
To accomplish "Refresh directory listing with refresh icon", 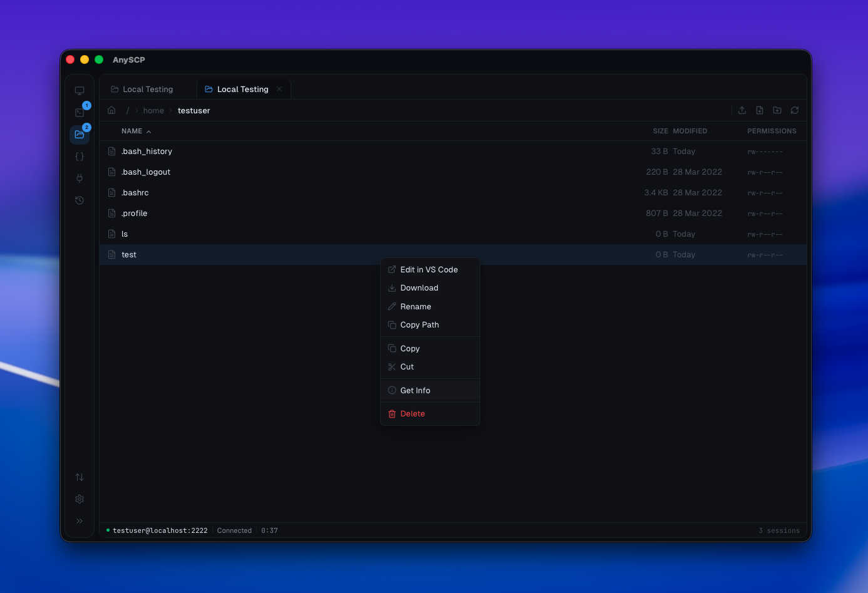I will tap(795, 110).
